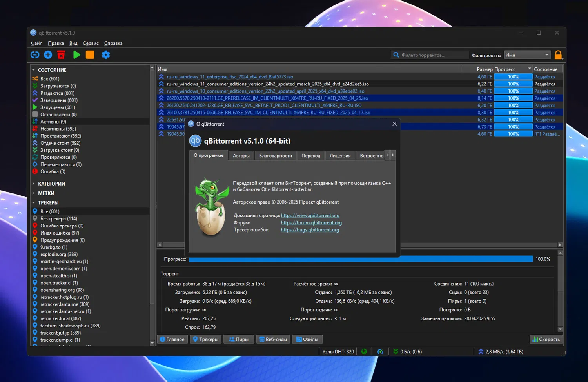Click the red error icon beside Ошибка (0)
The width and height of the screenshot is (588, 382).
pyautogui.click(x=35, y=171)
